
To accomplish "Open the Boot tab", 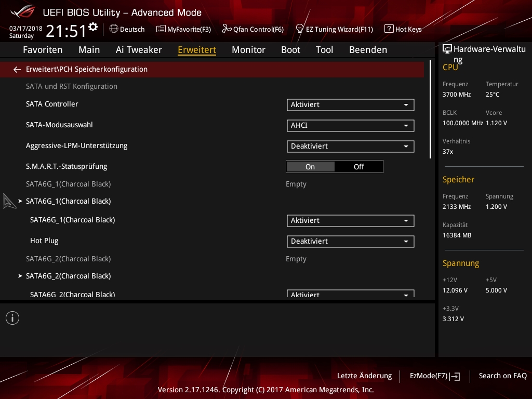I will [291, 50].
